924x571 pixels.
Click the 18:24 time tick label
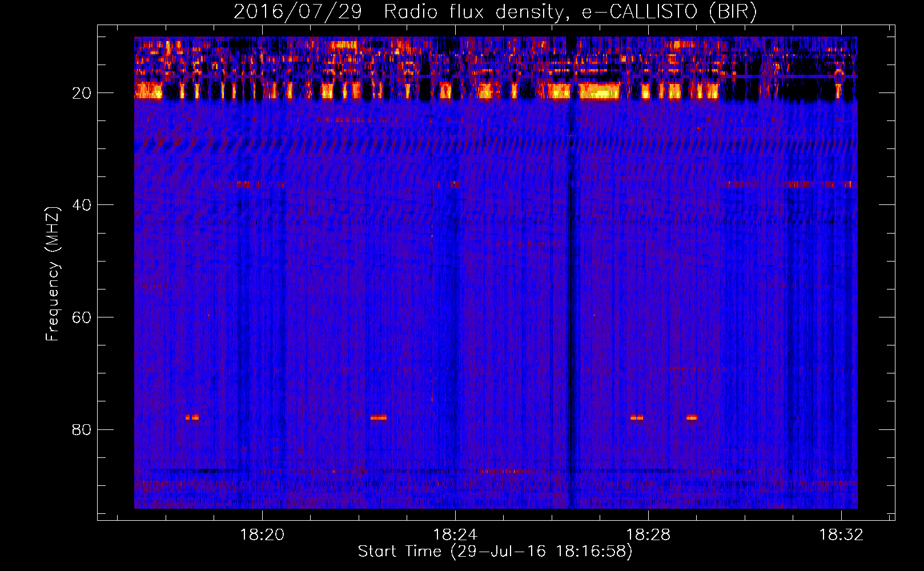point(455,535)
